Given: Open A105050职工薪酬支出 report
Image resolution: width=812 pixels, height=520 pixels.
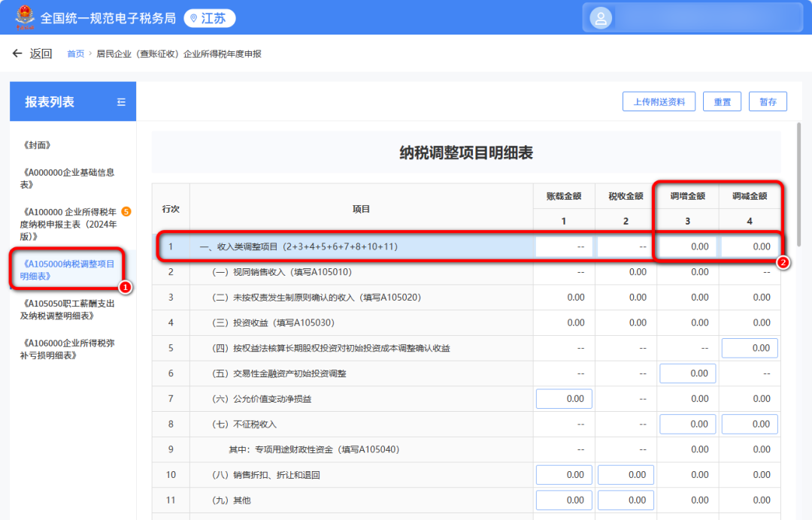Looking at the screenshot, I should click(x=68, y=310).
